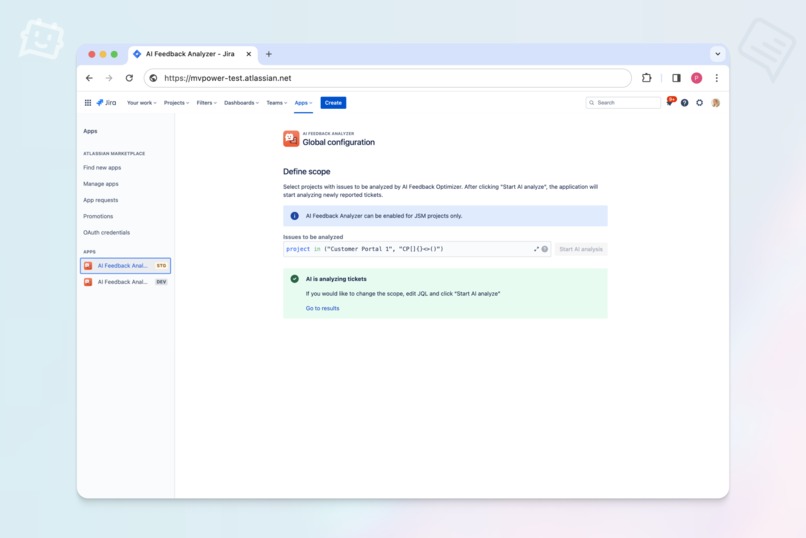
Task: Open browser extensions puzzle icon
Action: 647,78
